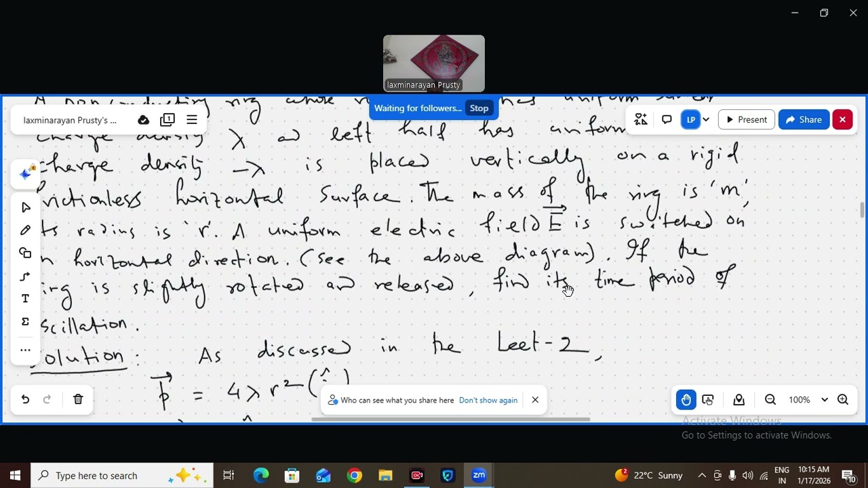Open the ENG IN language switcher

click(782, 476)
